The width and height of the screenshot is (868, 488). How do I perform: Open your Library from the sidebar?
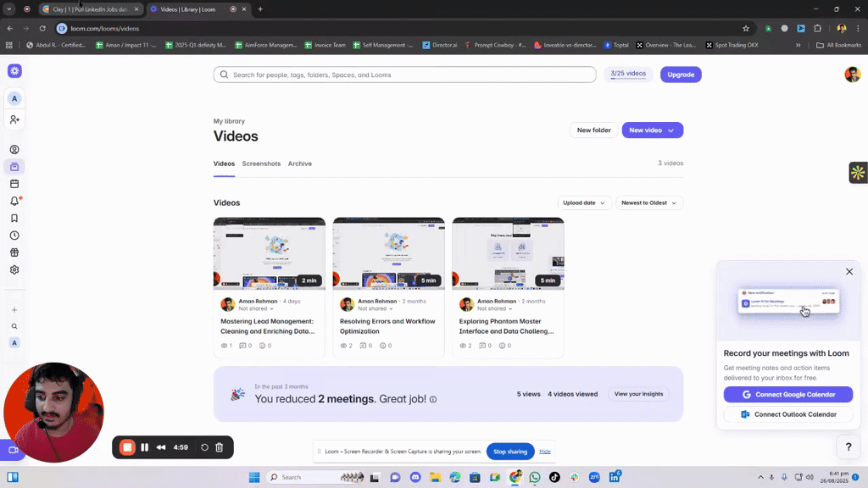(x=14, y=167)
